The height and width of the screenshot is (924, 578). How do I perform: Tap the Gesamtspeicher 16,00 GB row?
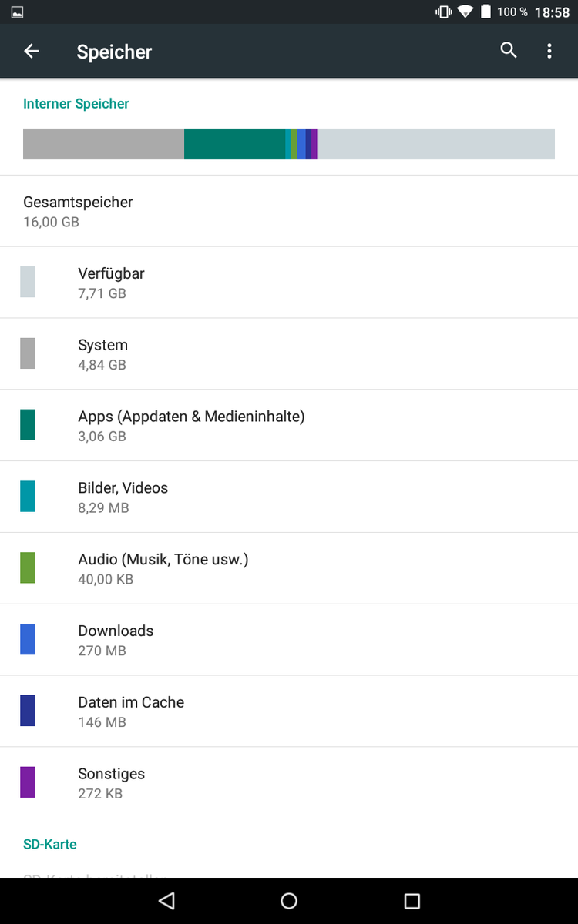pos(289,212)
